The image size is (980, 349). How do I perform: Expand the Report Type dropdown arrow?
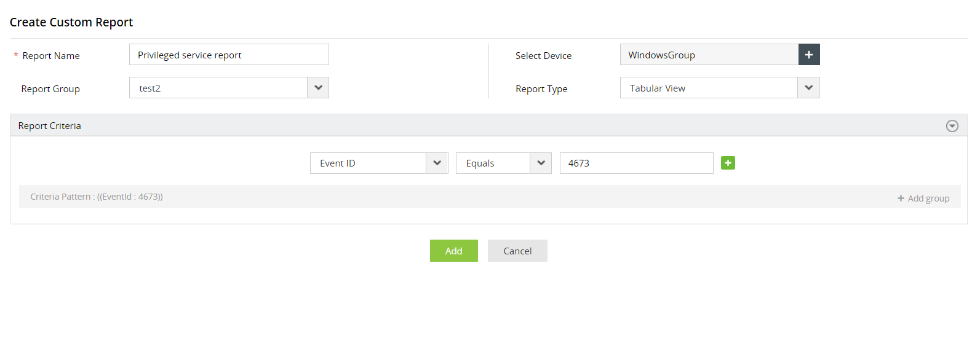click(x=808, y=88)
